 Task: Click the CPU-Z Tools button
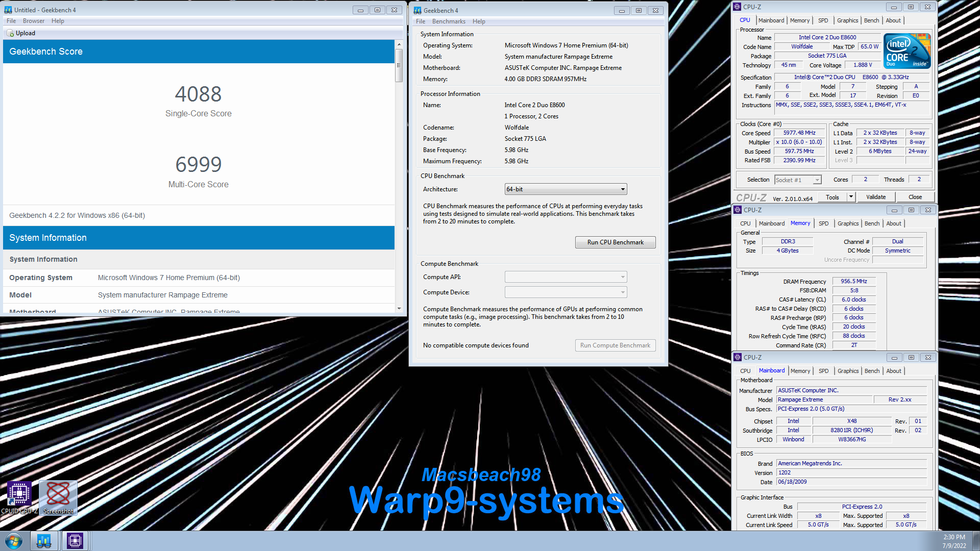(832, 197)
